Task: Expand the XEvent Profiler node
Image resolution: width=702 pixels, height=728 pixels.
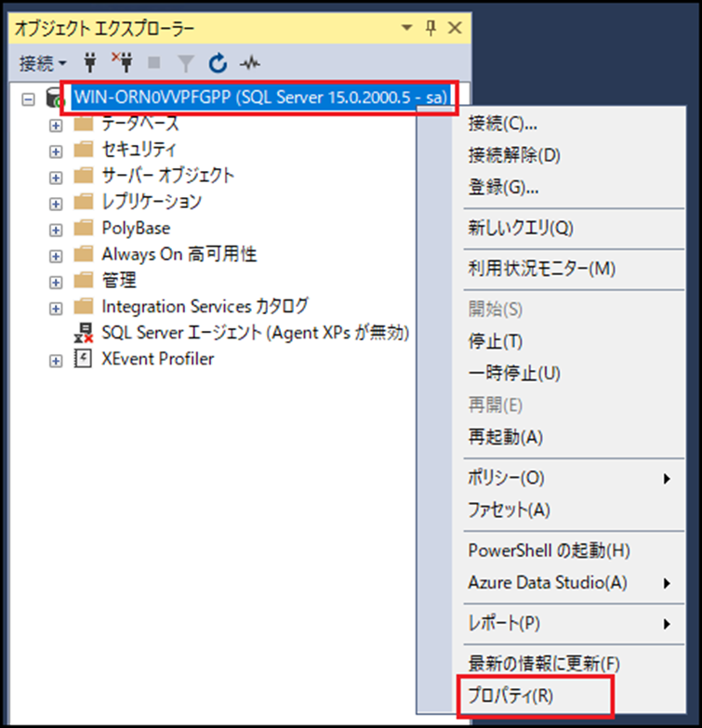Action: pos(56,361)
